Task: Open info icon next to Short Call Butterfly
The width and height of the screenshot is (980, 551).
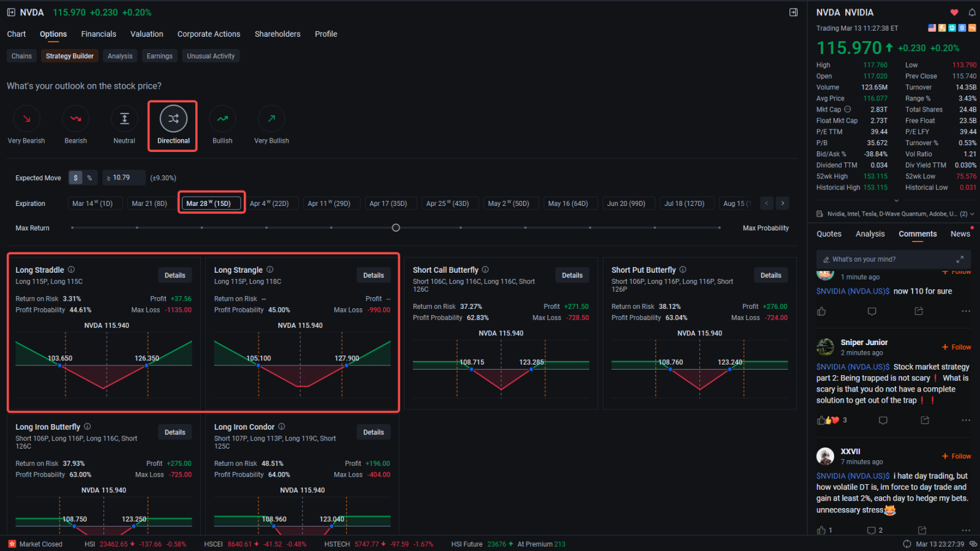Action: point(485,270)
